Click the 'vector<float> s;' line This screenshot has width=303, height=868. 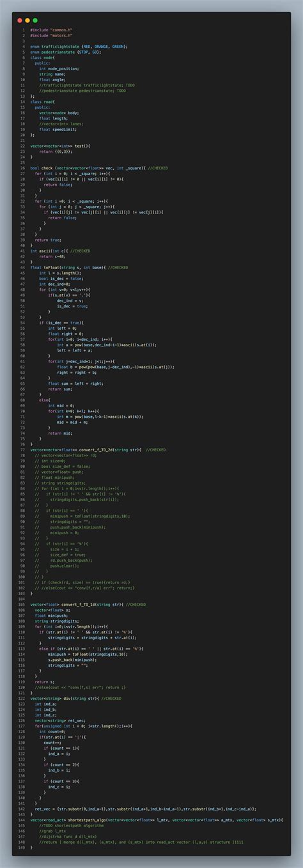[x=53, y=610]
